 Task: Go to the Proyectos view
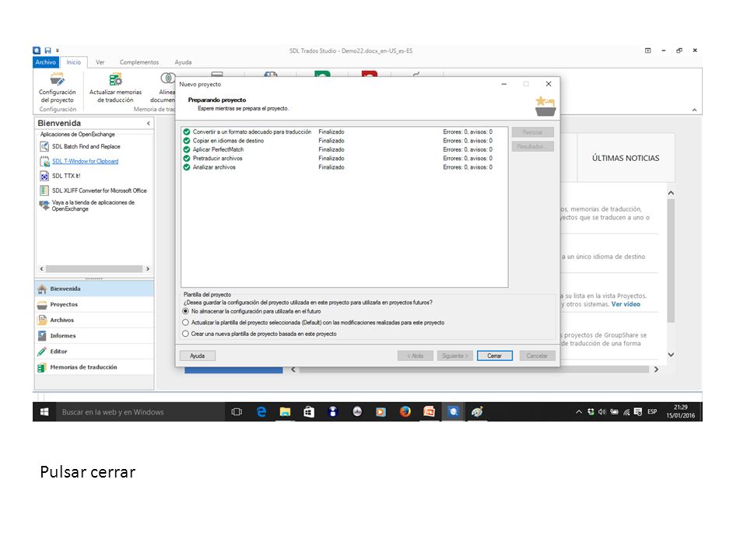(94, 305)
